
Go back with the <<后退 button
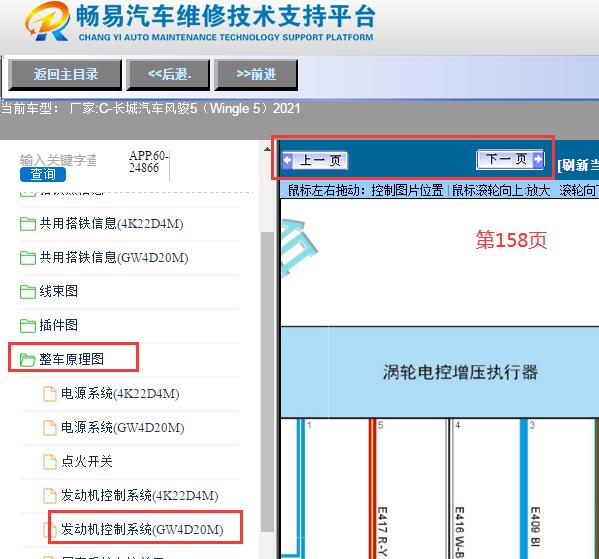pyautogui.click(x=168, y=75)
